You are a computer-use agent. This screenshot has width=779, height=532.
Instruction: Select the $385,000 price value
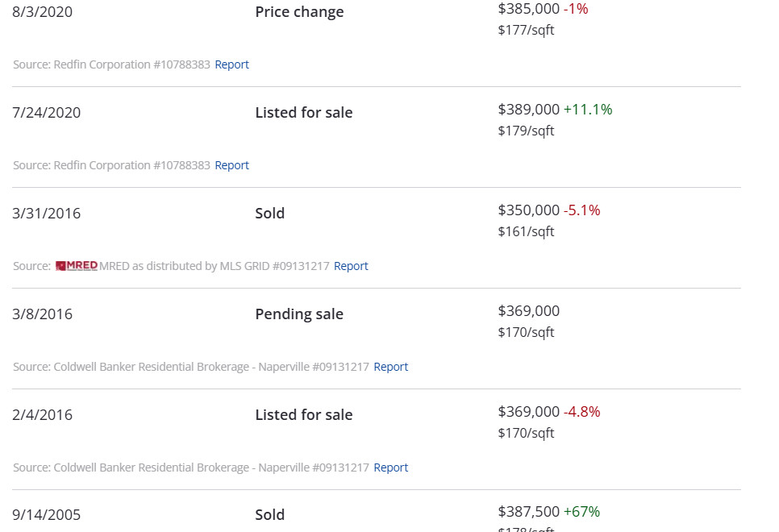pyautogui.click(x=528, y=9)
